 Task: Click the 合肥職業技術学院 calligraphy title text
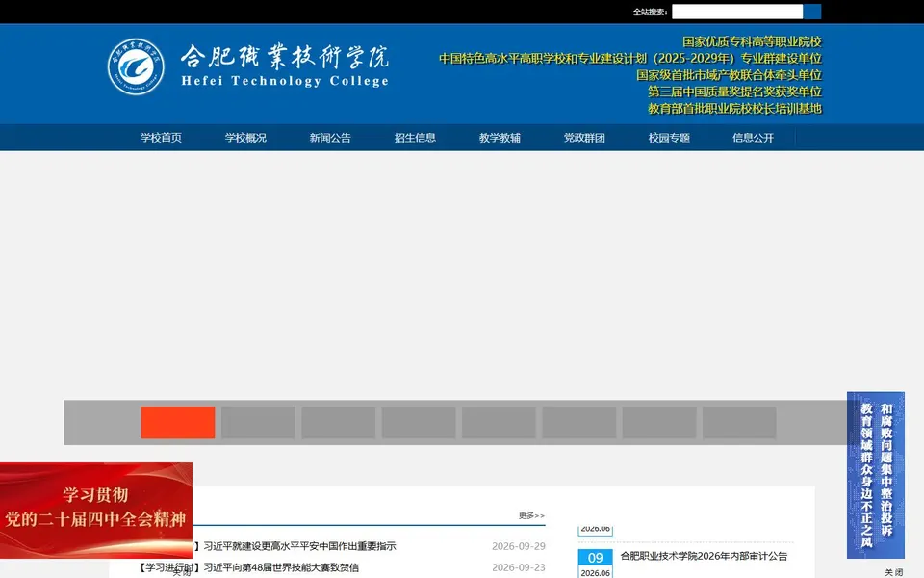pyautogui.click(x=285, y=57)
